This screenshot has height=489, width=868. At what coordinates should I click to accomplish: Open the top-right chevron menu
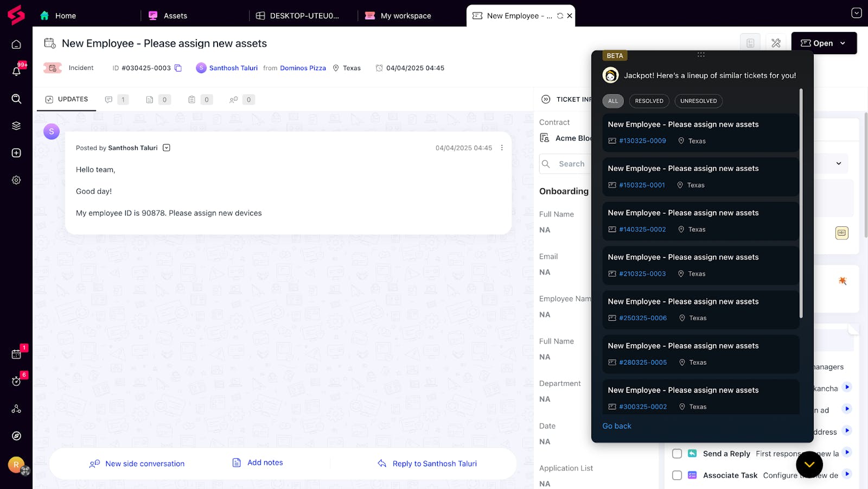point(857,13)
